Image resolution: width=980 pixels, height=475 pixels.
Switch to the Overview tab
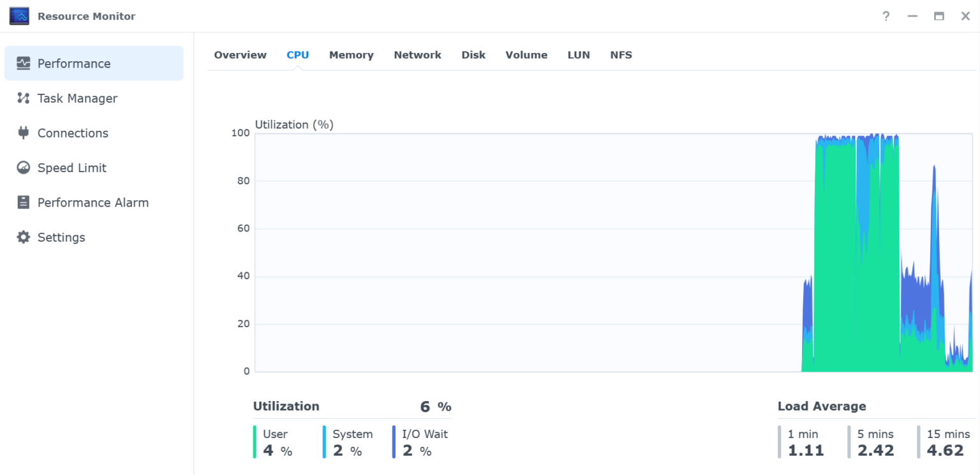point(240,55)
